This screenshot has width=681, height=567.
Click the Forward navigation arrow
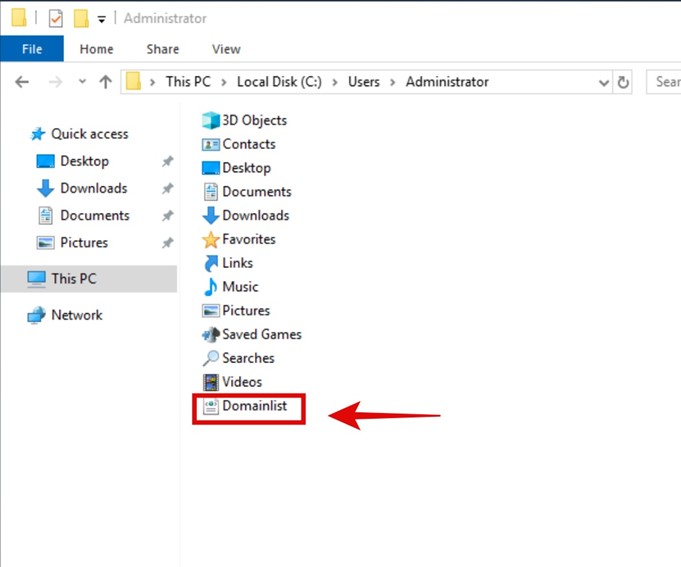55,82
